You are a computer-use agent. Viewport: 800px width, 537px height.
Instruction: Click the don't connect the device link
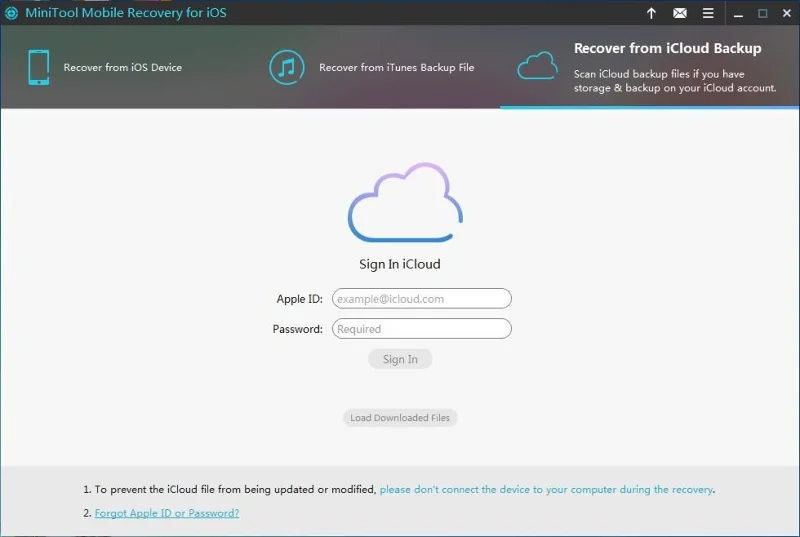coord(546,490)
